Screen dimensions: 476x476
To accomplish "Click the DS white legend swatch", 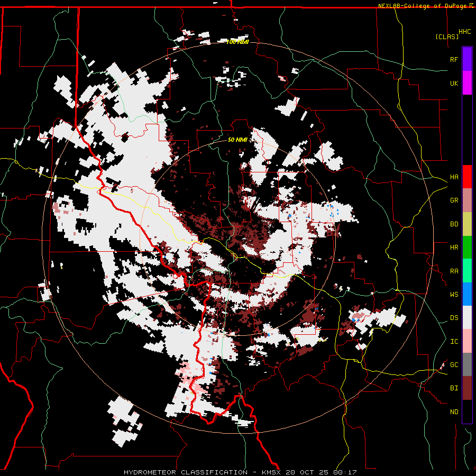I will [x=467, y=317].
